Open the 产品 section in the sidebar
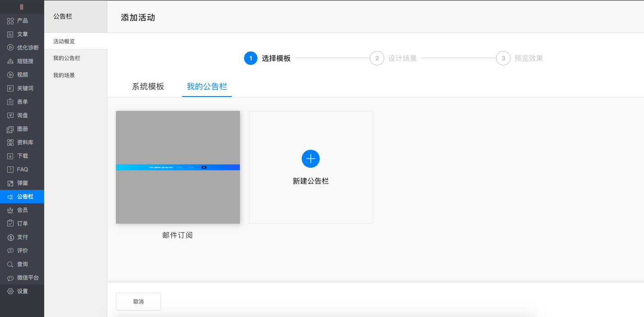Screen dimensions: 644x317 pyautogui.click(x=21, y=20)
